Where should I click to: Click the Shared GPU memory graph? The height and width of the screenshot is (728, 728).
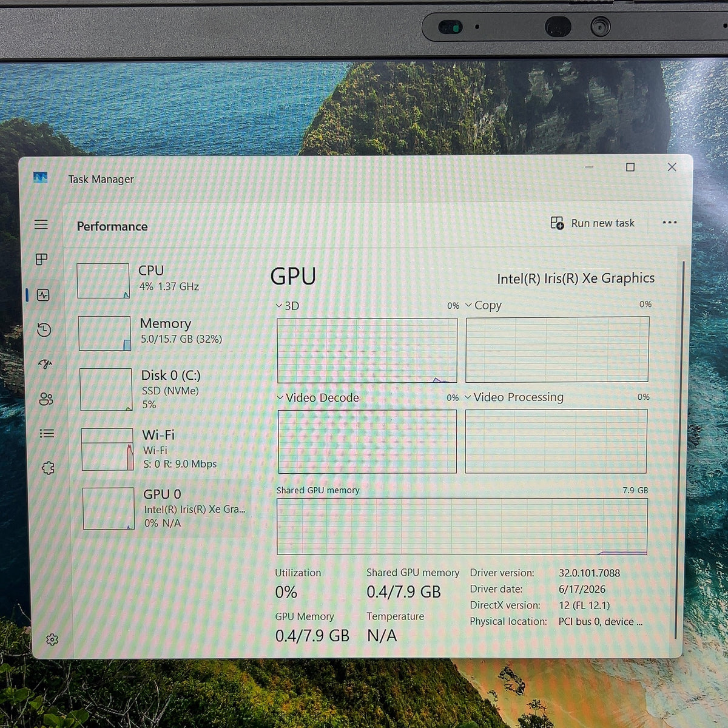pyautogui.click(x=462, y=527)
